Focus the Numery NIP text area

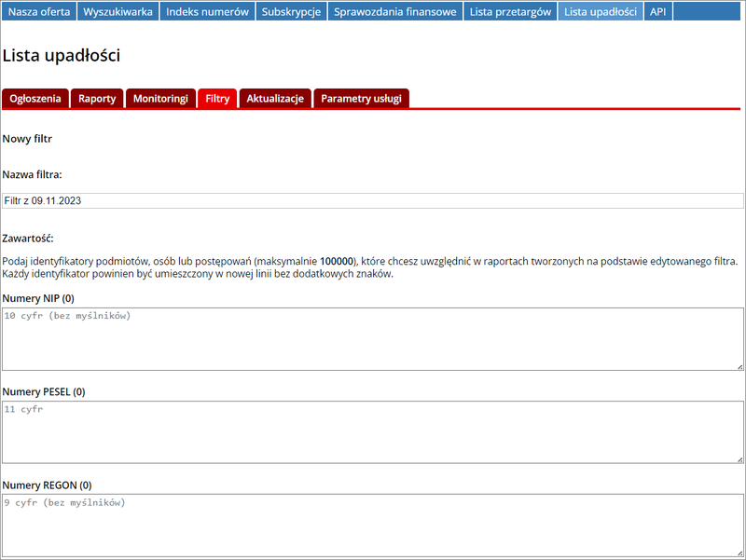pos(373,339)
